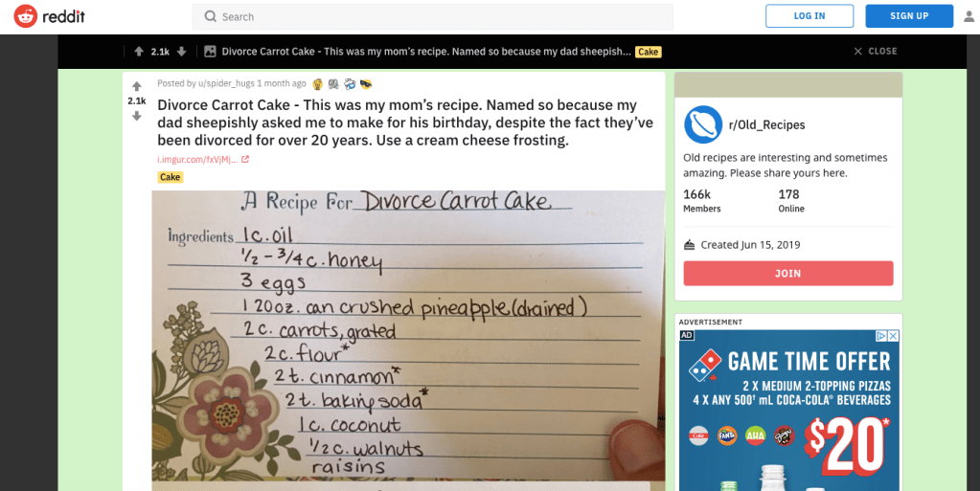Click the r/Old_Recipes community avatar
The width and height of the screenshot is (980, 491).
pyautogui.click(x=703, y=124)
